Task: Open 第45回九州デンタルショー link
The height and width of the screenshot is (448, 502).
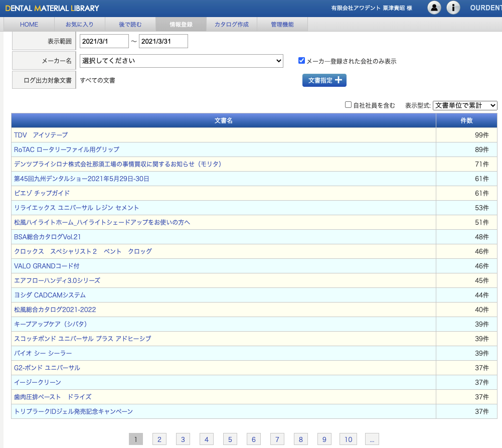Action: [x=81, y=179]
